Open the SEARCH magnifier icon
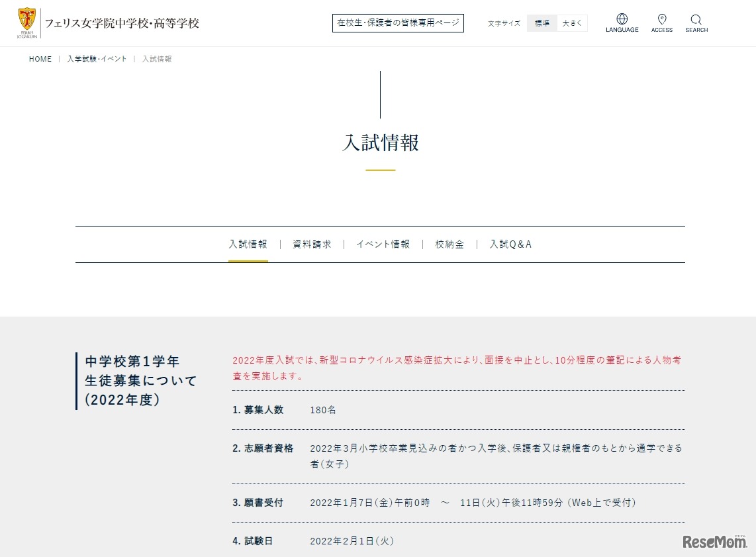The width and height of the screenshot is (756, 557). (x=696, y=23)
